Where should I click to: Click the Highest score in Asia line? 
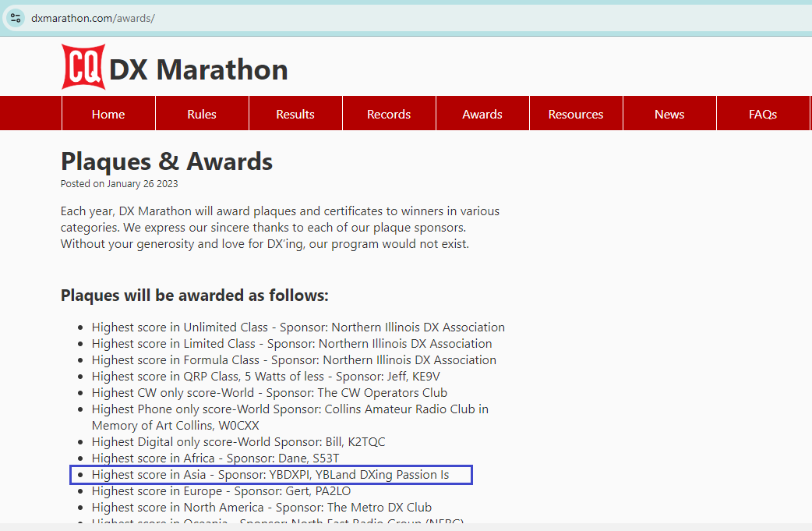(270, 475)
